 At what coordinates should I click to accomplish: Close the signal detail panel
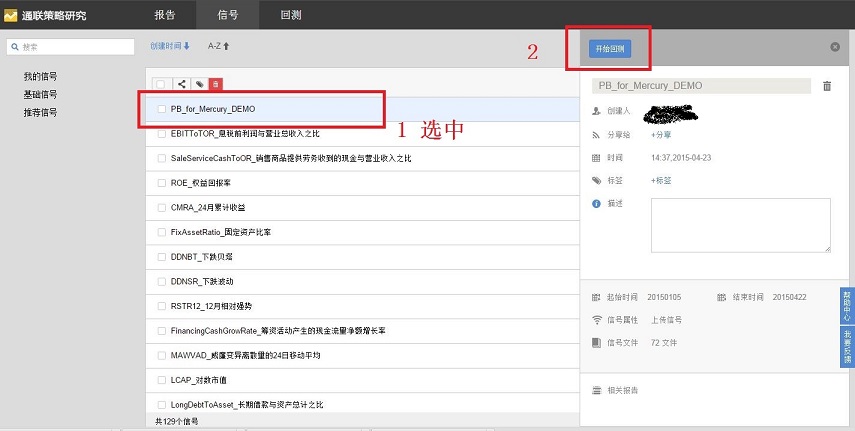coord(835,47)
